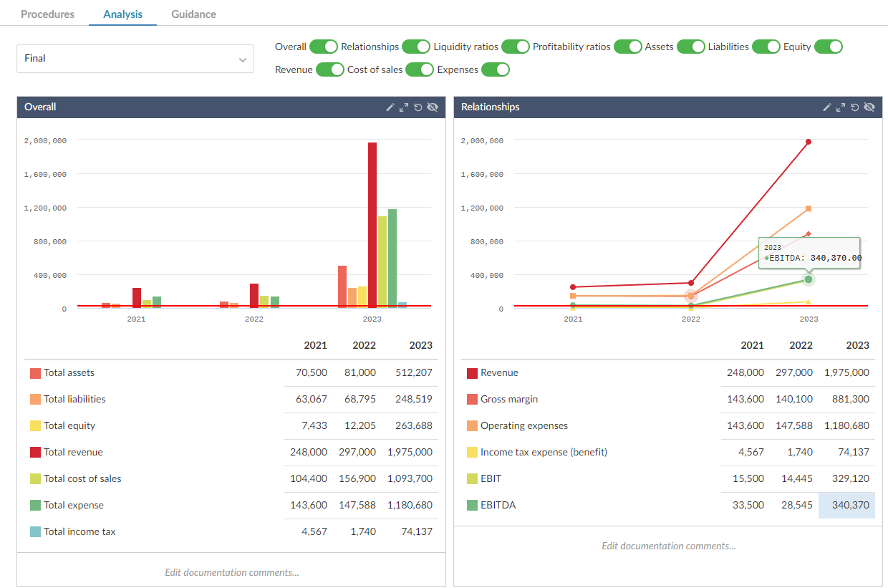Select the Analysis tab
Image resolution: width=888 pixels, height=588 pixels.
pyautogui.click(x=122, y=14)
